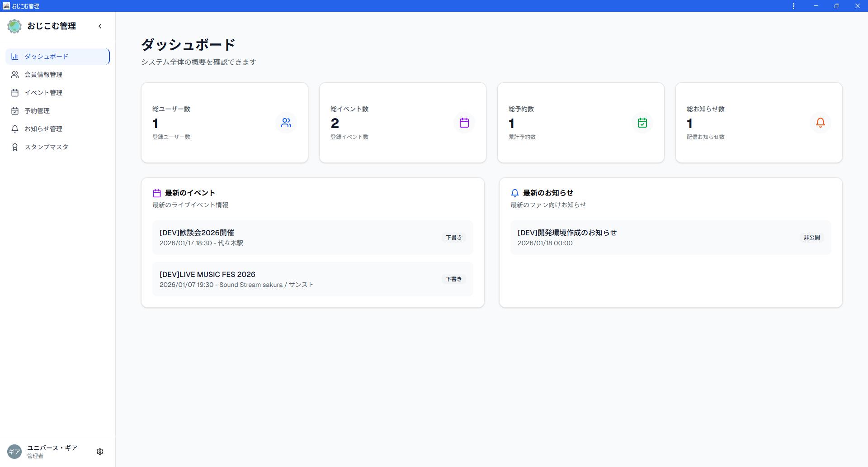The width and height of the screenshot is (868, 467).
Task: Click the ギア user avatar at bottom left
Action: pos(14,451)
